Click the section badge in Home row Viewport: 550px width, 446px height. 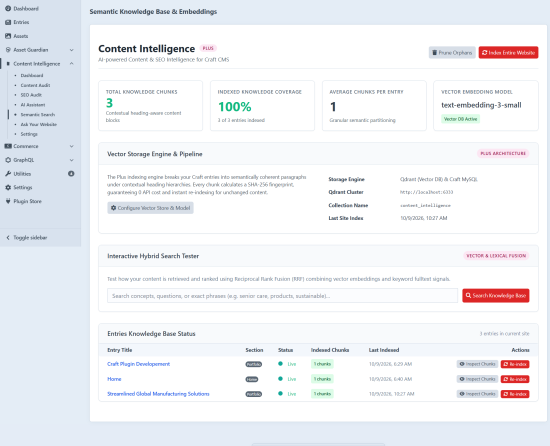tap(252, 379)
